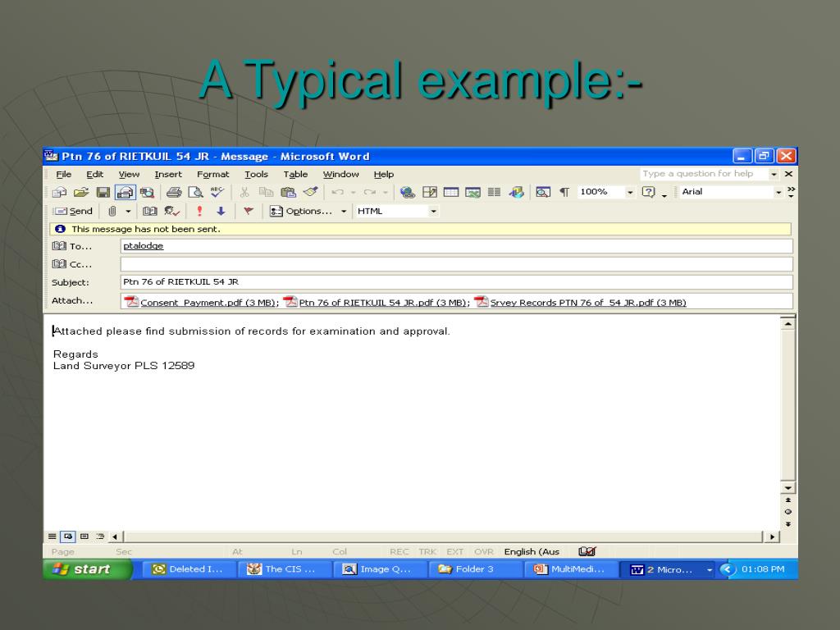Toggle the Document Map icon
840x630 pixels.
click(543, 192)
